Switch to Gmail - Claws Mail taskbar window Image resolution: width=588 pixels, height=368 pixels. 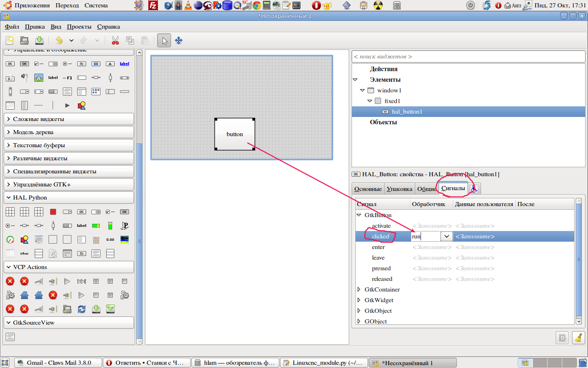[58, 363]
